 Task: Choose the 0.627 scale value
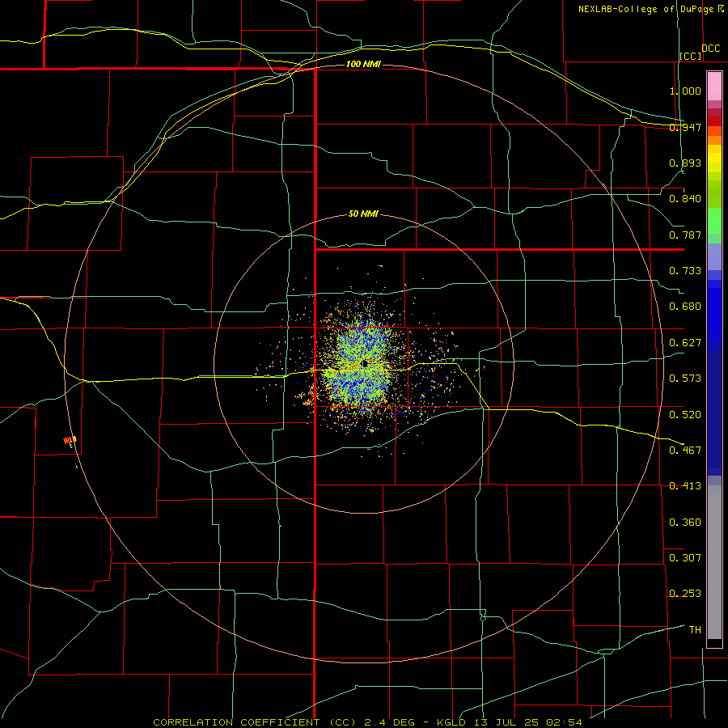[x=685, y=343]
